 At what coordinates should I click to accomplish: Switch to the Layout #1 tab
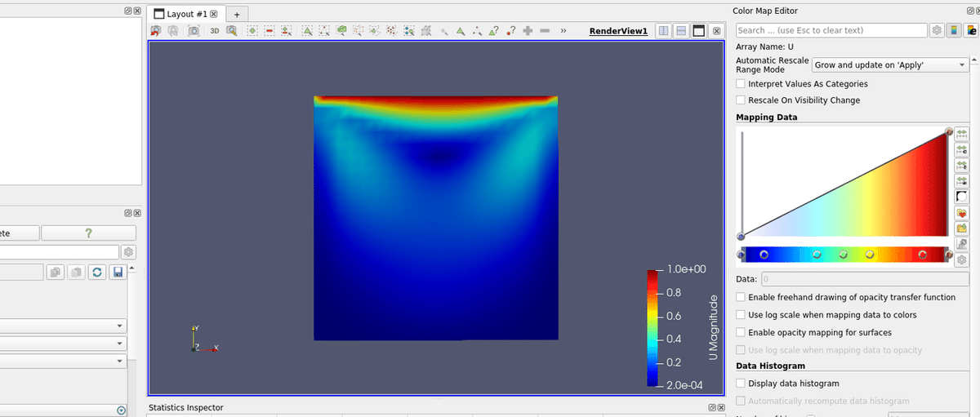(186, 14)
